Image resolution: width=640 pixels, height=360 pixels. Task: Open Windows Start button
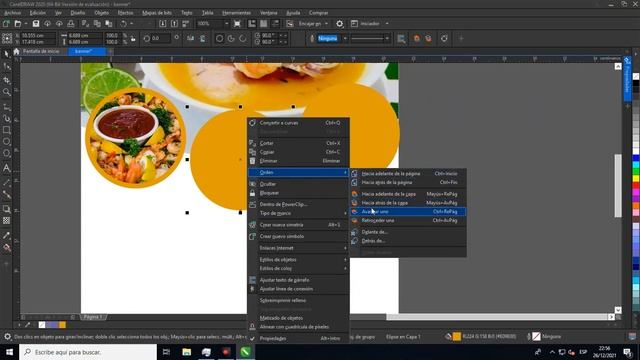point(9,352)
